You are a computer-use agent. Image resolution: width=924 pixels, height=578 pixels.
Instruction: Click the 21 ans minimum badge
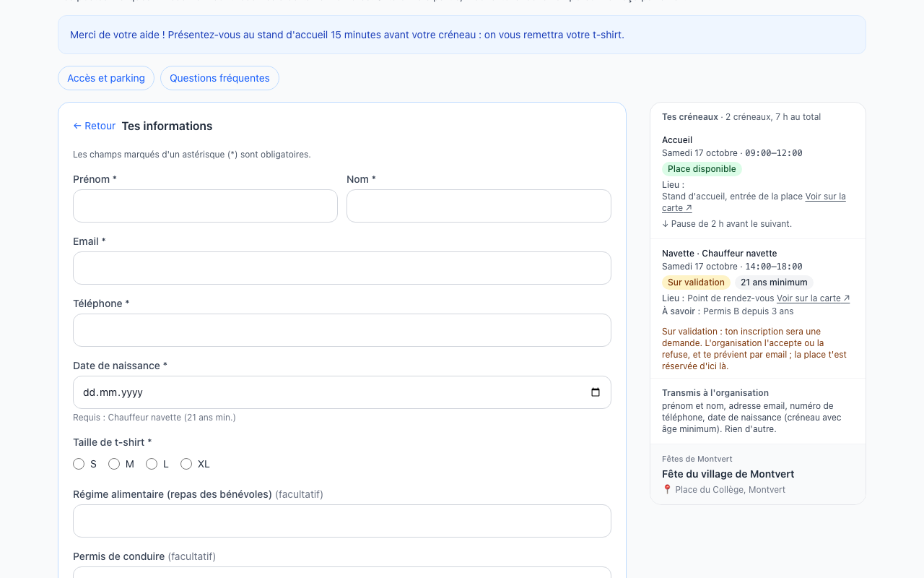point(774,282)
